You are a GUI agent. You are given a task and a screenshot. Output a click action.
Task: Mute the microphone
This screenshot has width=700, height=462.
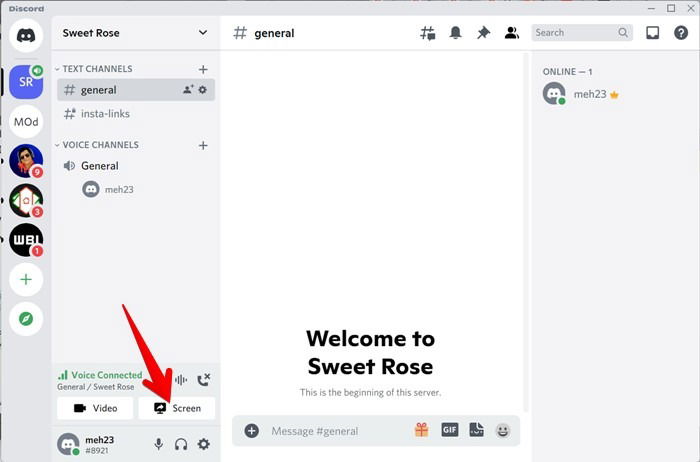(158, 444)
